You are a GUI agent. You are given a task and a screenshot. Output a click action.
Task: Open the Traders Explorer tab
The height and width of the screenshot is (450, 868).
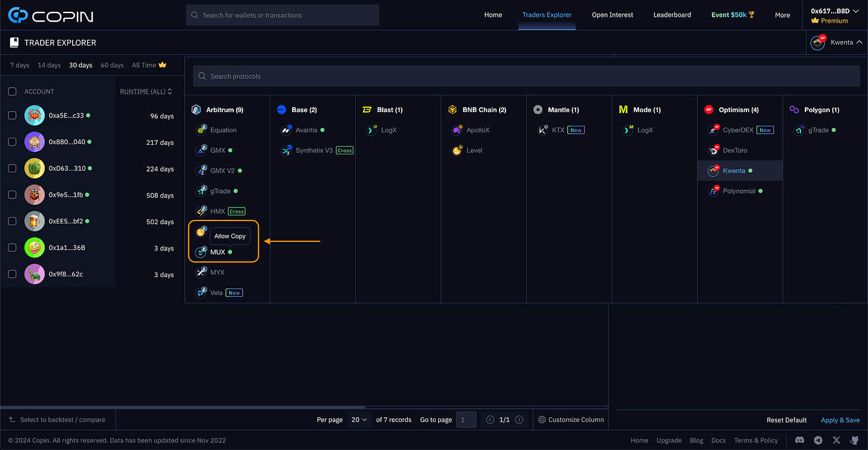(547, 15)
